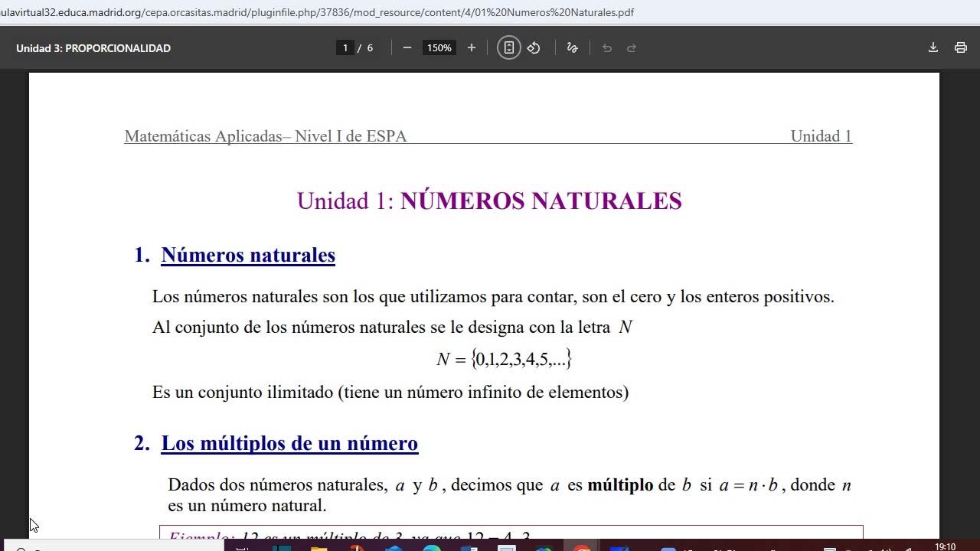Activate the draw annotation tool
980x551 pixels.
(572, 47)
